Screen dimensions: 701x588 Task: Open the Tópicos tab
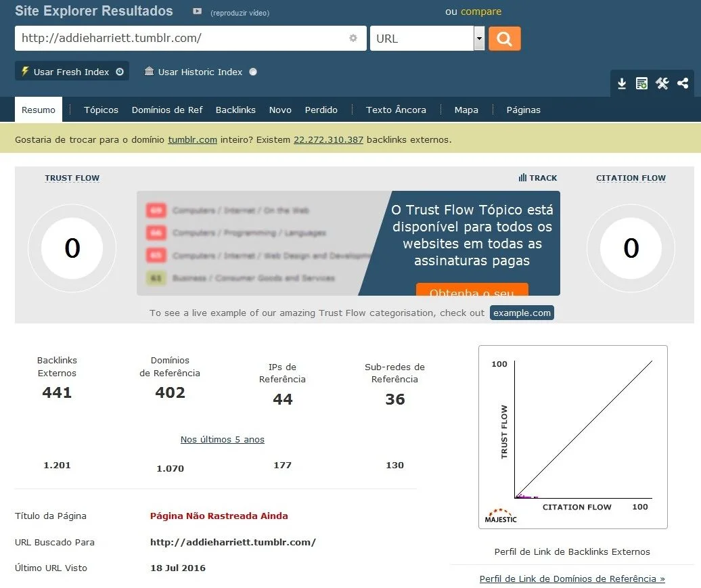[x=101, y=110]
